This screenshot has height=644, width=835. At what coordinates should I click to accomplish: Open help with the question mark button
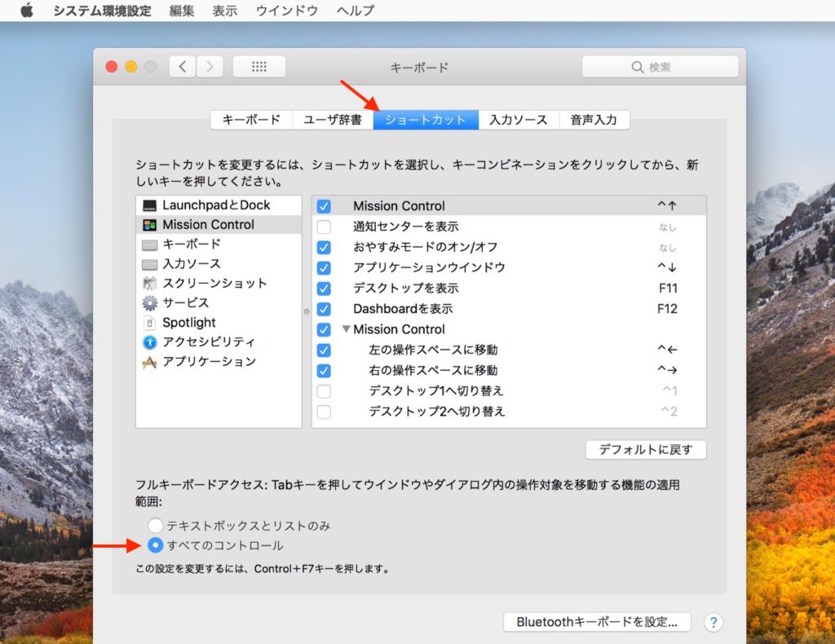pyautogui.click(x=713, y=622)
